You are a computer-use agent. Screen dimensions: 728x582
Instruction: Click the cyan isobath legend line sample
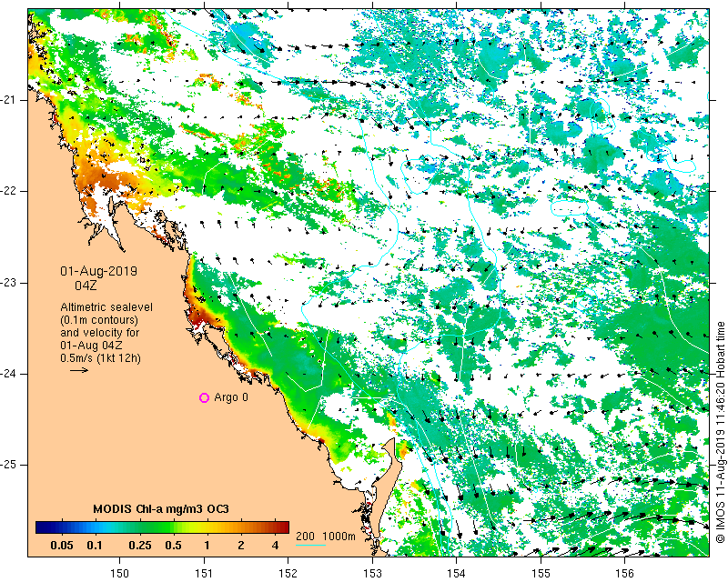point(310,545)
